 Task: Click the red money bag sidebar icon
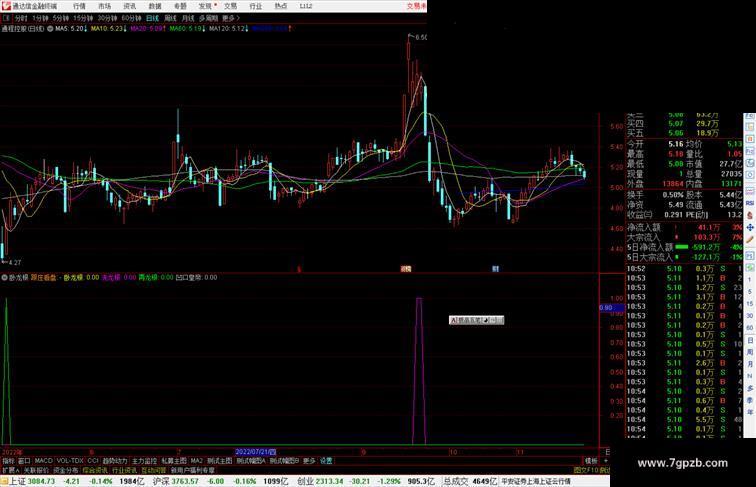[x=750, y=215]
